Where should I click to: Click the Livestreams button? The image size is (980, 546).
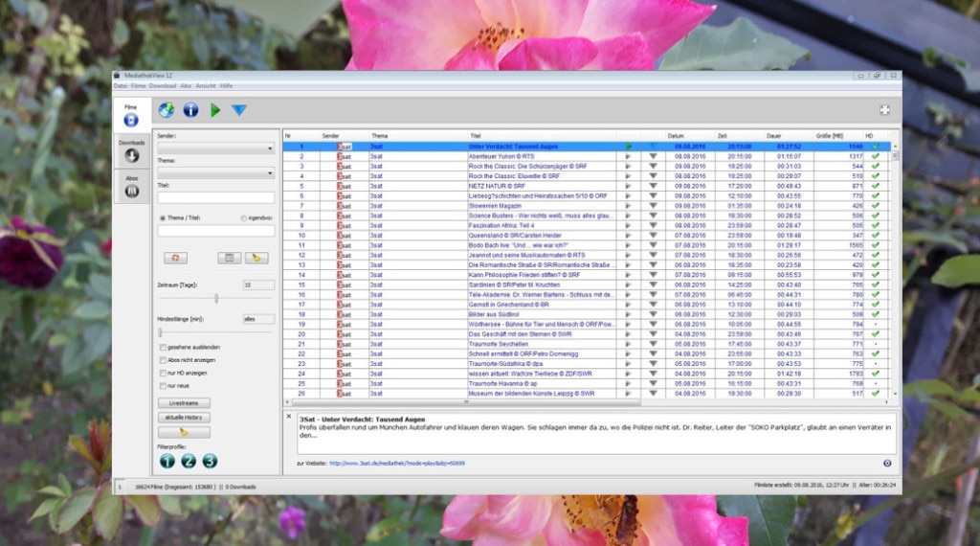point(184,403)
